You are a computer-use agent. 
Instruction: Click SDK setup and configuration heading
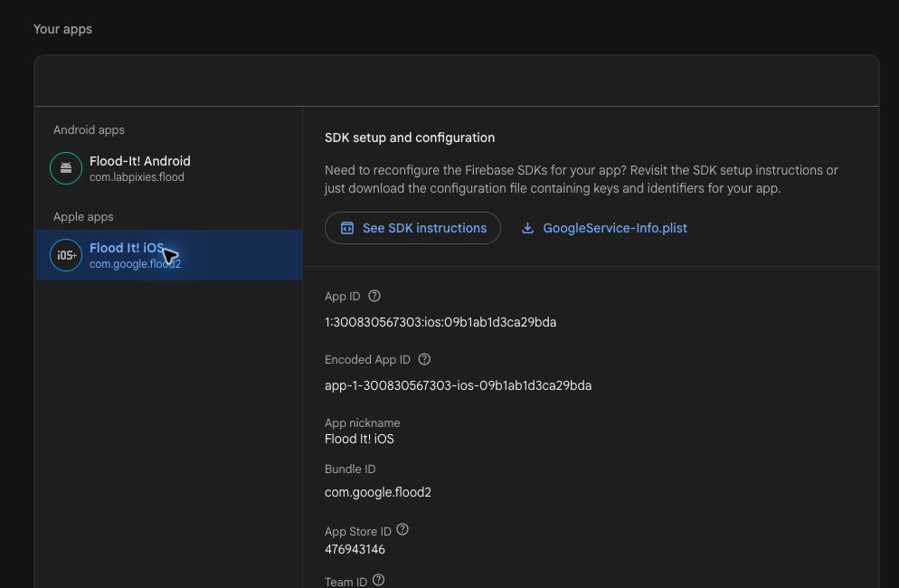(410, 138)
